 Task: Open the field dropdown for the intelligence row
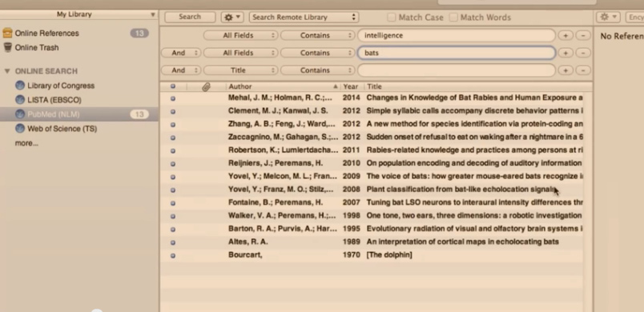coord(240,35)
